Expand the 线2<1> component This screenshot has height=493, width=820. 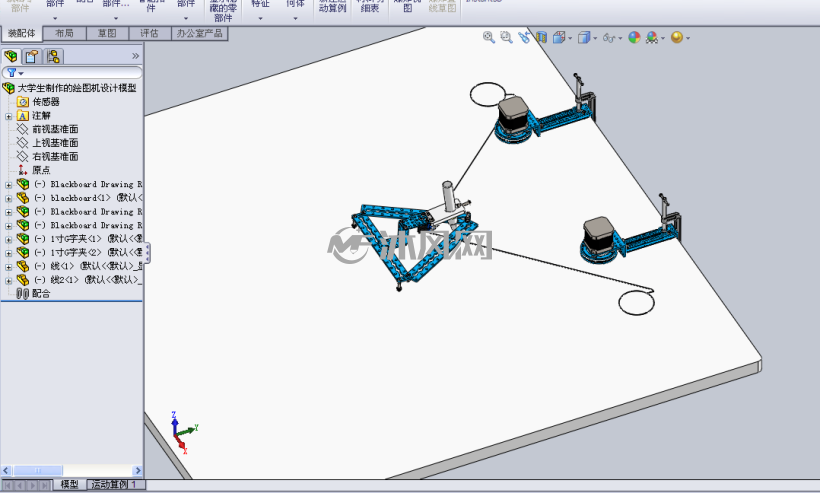pos(8,280)
